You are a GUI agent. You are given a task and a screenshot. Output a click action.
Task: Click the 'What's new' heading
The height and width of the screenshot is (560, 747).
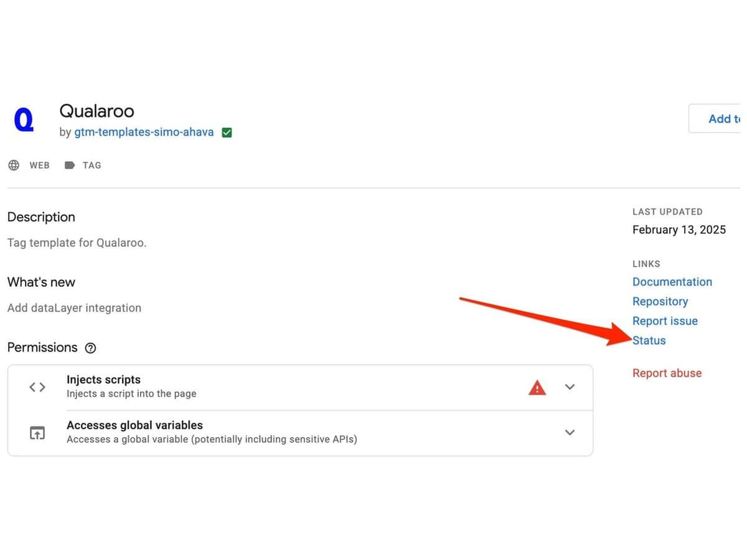pyautogui.click(x=41, y=282)
